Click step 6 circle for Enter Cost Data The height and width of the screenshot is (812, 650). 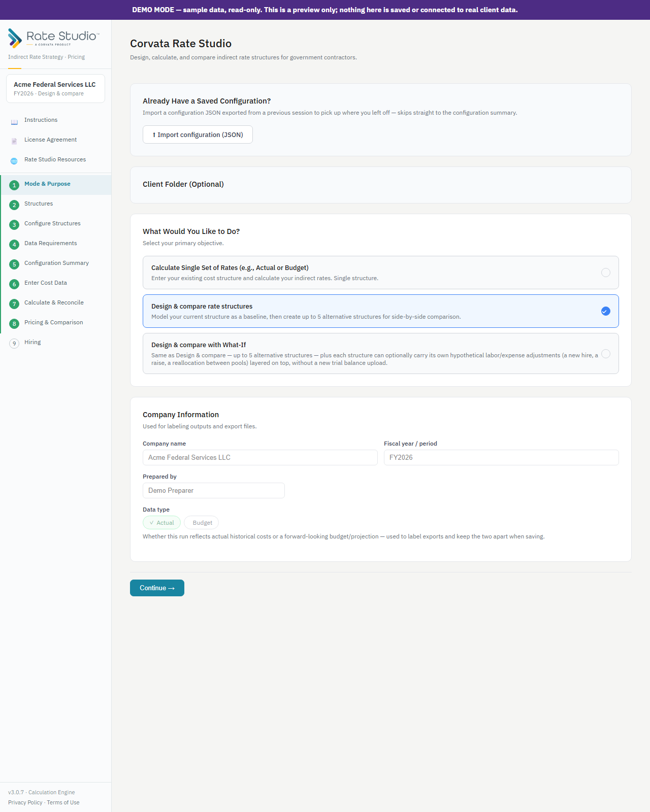pos(14,284)
